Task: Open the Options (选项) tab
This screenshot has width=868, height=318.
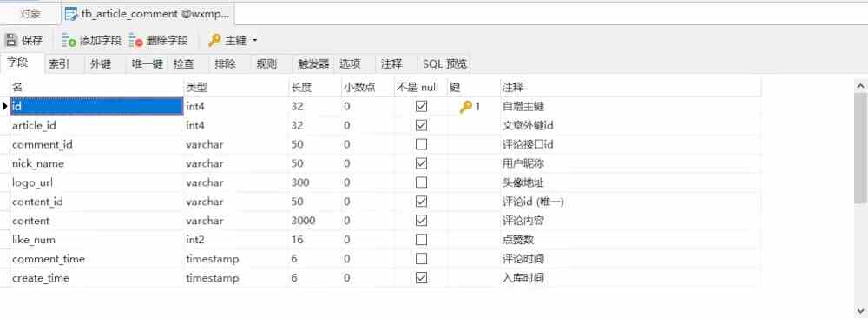Action: [x=350, y=63]
